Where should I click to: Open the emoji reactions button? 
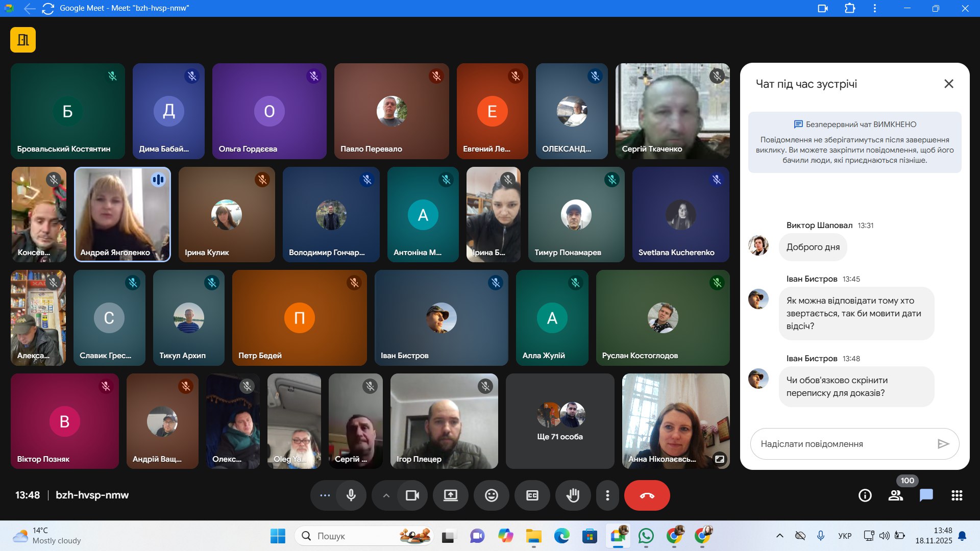[x=491, y=495]
